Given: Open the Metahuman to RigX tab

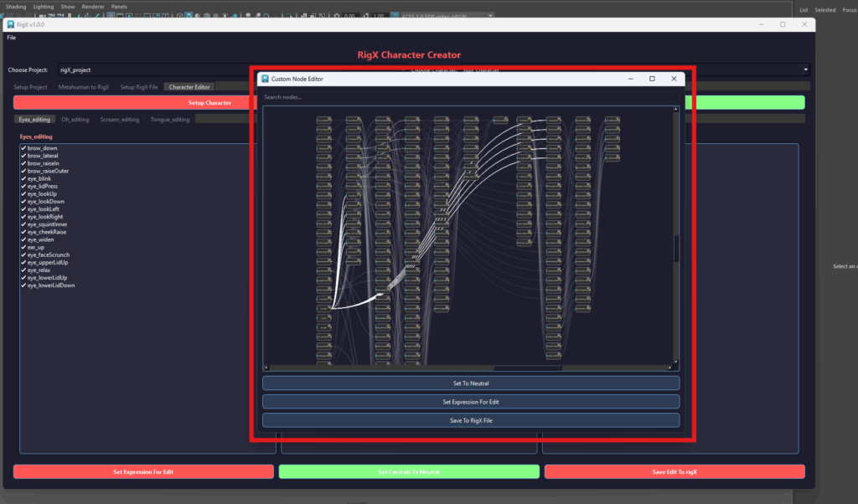Looking at the screenshot, I should pos(84,87).
